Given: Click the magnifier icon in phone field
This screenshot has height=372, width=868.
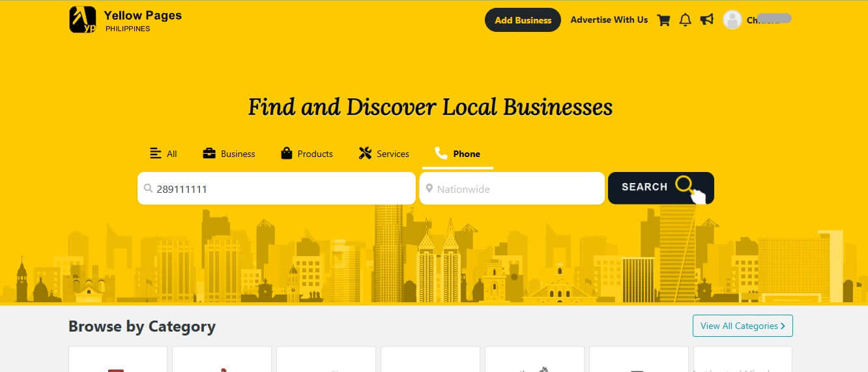Looking at the screenshot, I should click(148, 189).
